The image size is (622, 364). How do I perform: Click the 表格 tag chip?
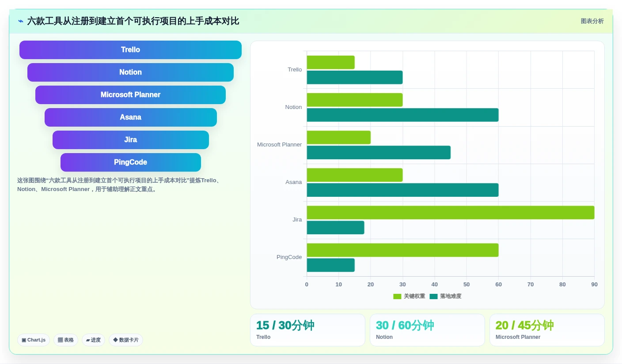pos(66,340)
